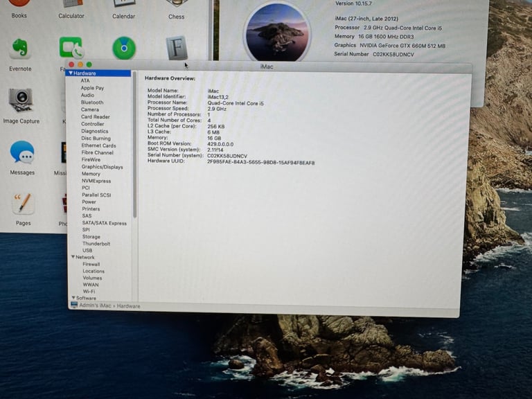This screenshot has height=399, width=532.
Task: Open the Pages app icon
Action: coord(23,203)
